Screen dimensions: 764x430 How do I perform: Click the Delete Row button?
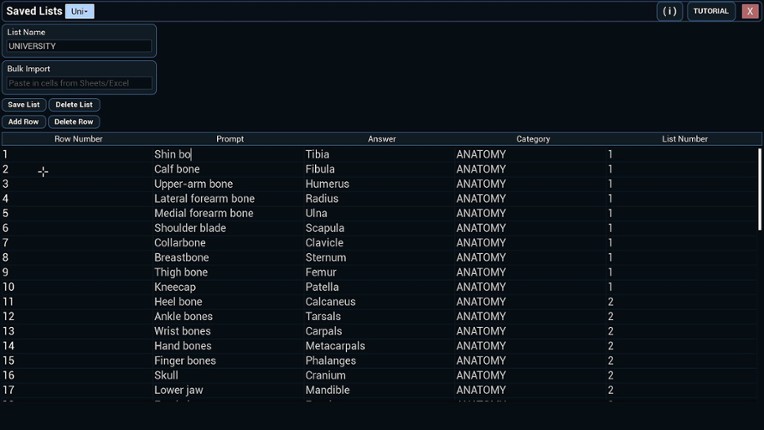click(74, 122)
